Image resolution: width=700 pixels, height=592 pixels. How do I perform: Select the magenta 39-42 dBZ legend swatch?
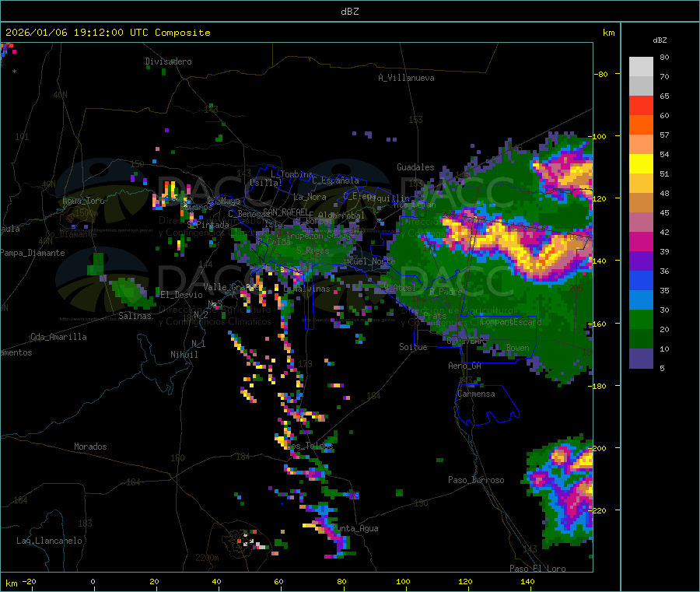coord(641,241)
